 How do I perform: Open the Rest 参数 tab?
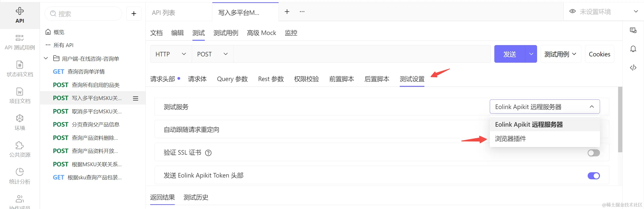271,79
